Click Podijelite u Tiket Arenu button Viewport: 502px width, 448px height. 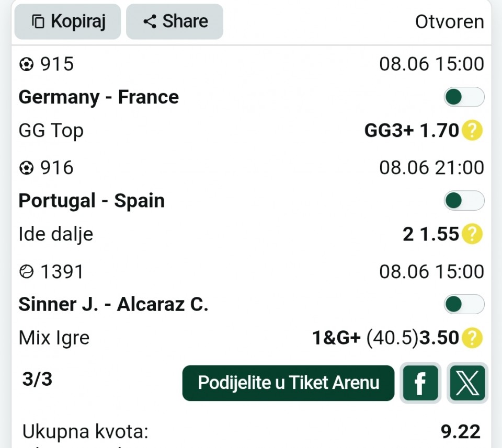click(288, 383)
